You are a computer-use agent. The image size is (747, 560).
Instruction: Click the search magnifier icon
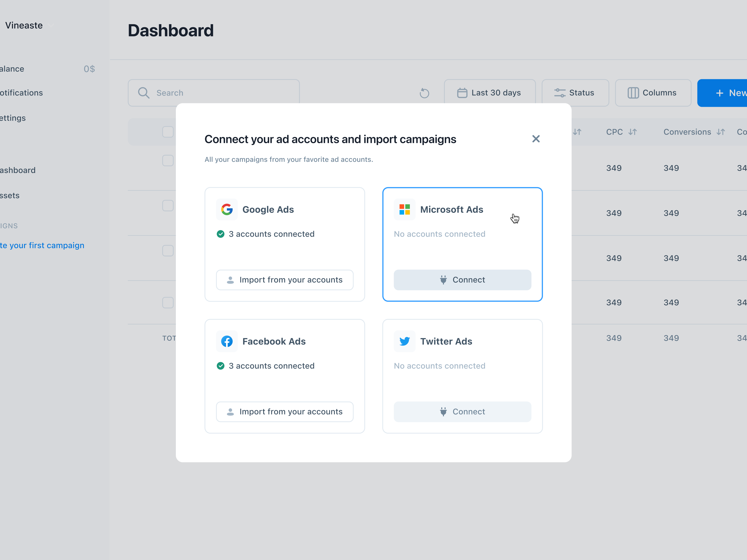tap(143, 93)
